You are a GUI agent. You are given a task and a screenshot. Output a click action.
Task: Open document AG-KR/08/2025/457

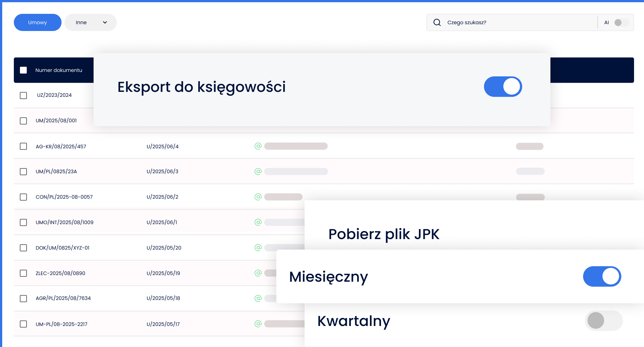click(61, 146)
